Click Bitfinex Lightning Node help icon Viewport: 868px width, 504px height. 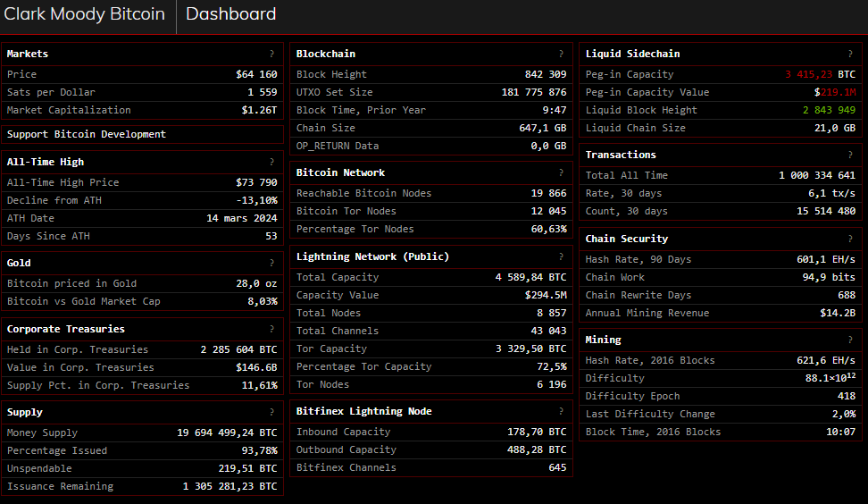(561, 412)
